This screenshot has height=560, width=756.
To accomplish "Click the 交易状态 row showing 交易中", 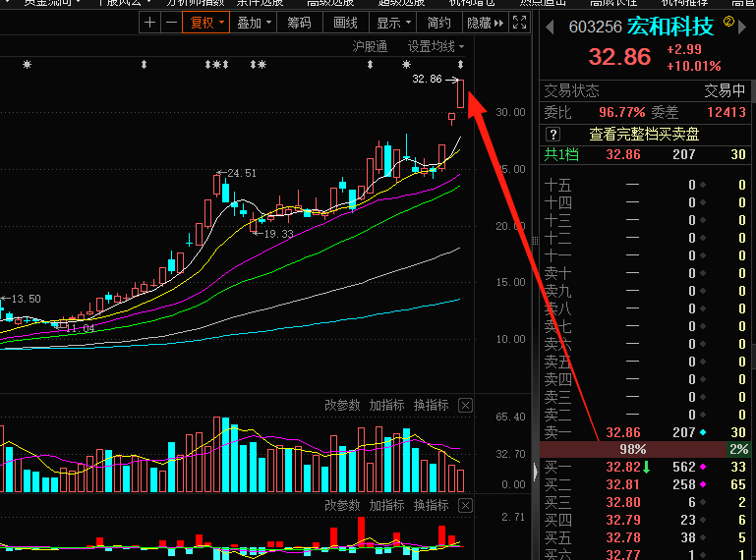I will click(x=645, y=90).
